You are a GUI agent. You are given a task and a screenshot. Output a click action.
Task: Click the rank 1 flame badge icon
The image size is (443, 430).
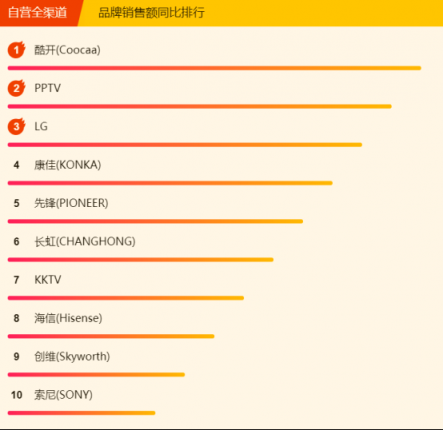(x=17, y=50)
